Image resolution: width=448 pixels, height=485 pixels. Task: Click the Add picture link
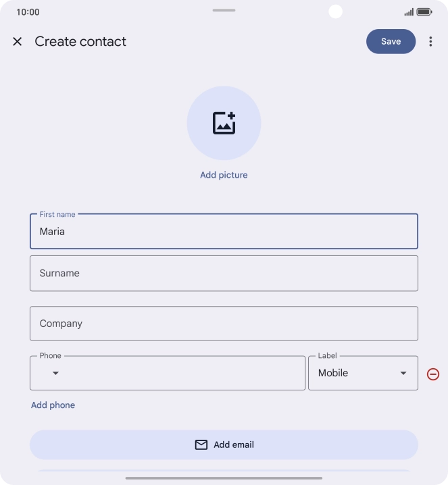224,175
